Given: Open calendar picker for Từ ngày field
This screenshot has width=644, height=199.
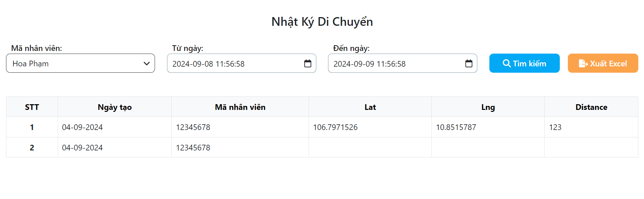Looking at the screenshot, I should (x=308, y=63).
